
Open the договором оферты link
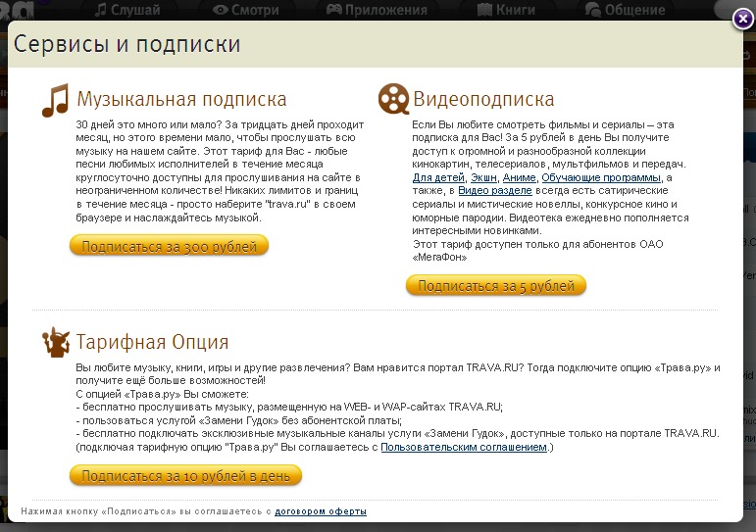[321, 511]
